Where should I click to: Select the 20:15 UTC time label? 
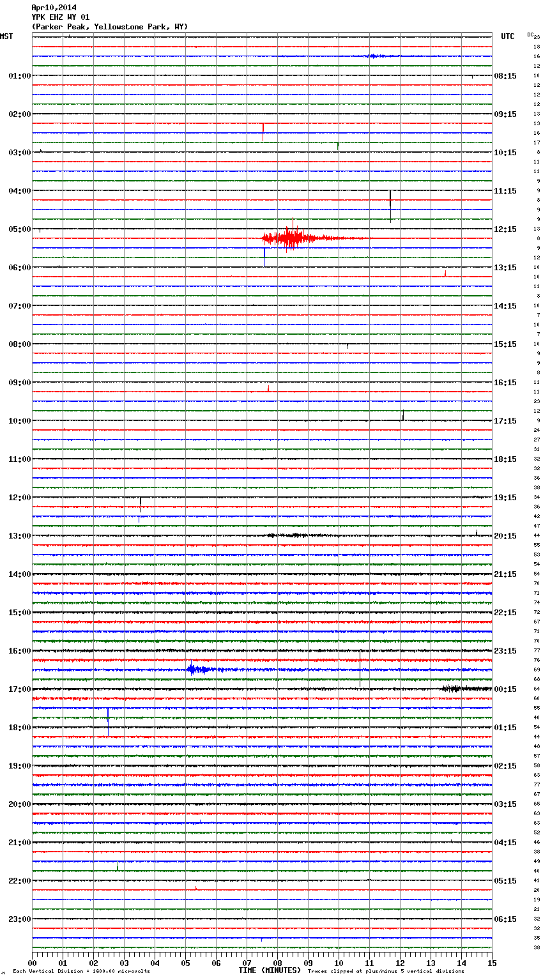tap(505, 536)
